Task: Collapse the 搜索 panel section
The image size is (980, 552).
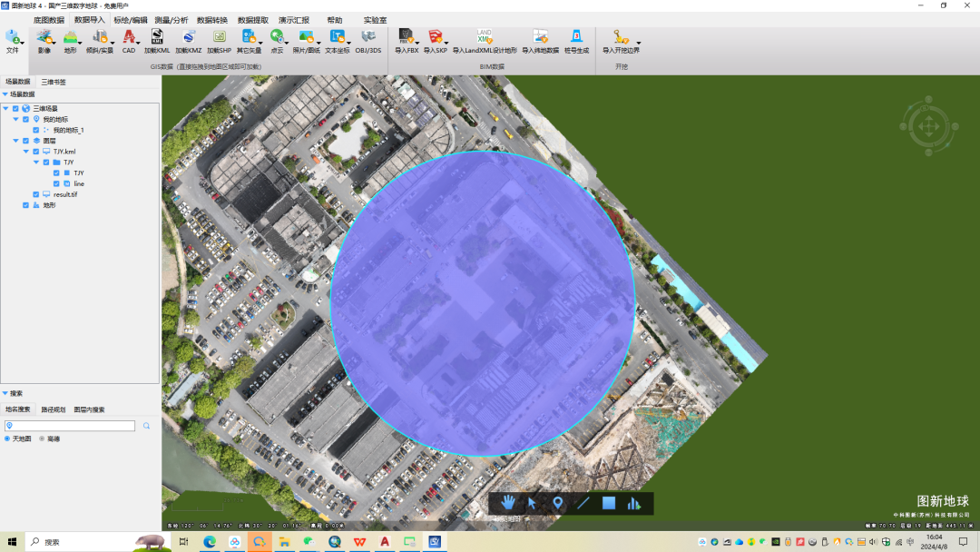Action: (5, 393)
